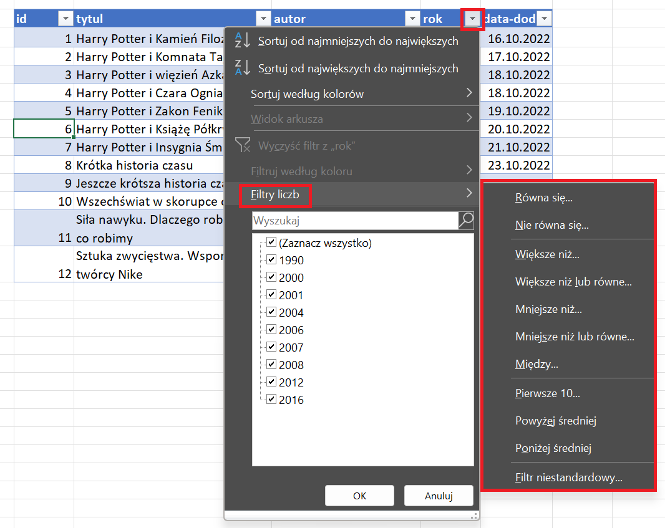Open the autor column filter dropdown
Screen dimensions: 666x528
pyautogui.click(x=411, y=18)
